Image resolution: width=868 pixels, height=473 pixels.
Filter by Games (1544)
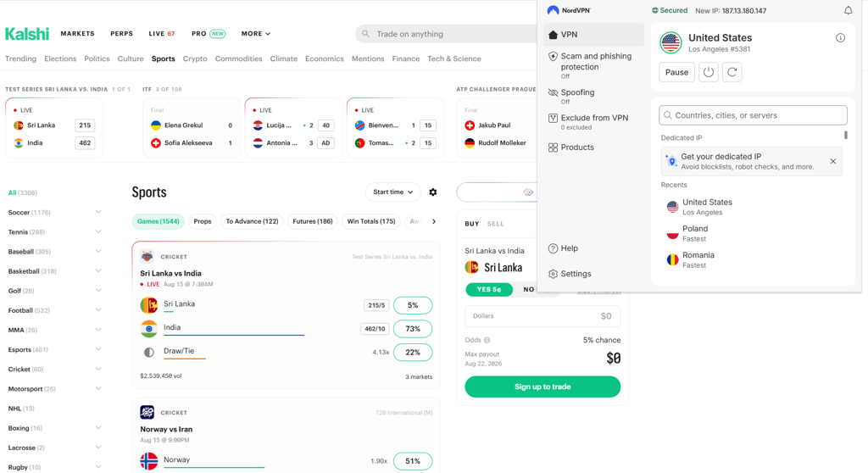[159, 221]
